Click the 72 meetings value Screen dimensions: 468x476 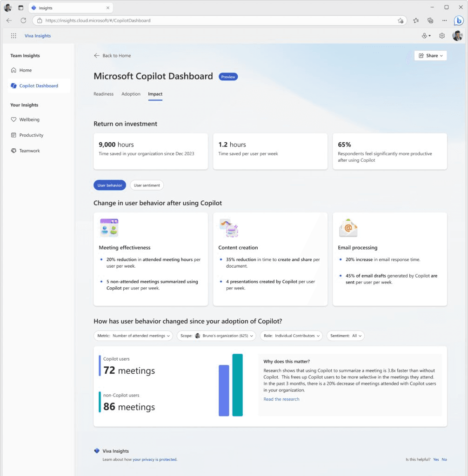(129, 370)
